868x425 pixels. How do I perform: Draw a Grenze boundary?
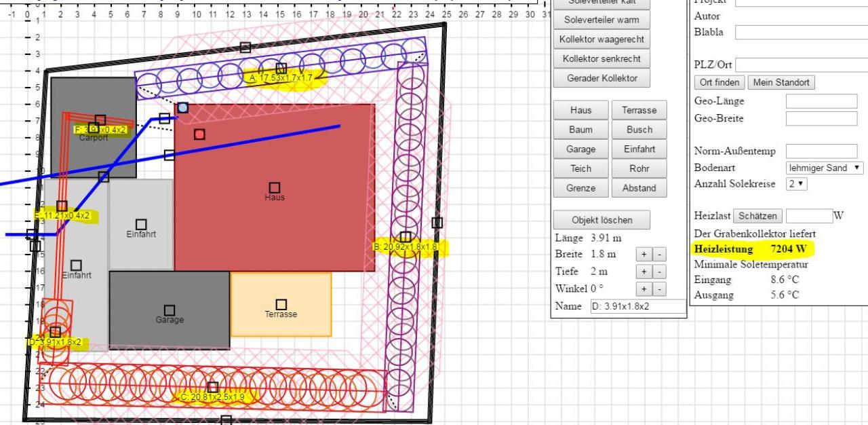coord(580,188)
